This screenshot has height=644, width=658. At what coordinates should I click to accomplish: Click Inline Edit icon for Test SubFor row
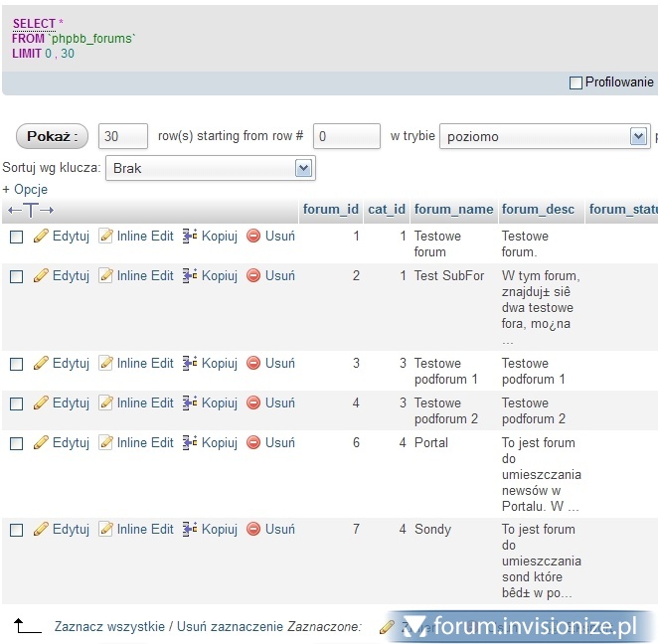pyautogui.click(x=106, y=276)
